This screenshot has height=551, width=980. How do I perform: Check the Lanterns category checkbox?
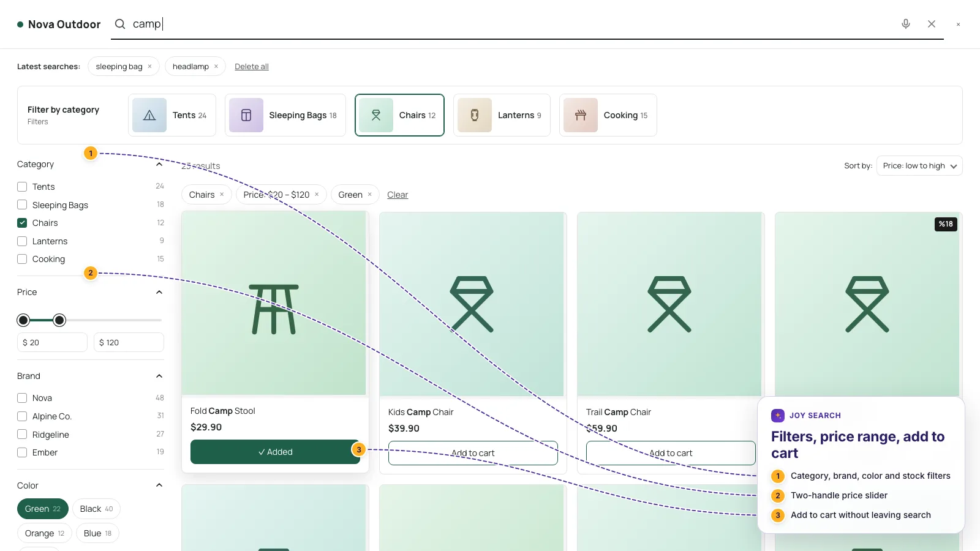tap(22, 241)
